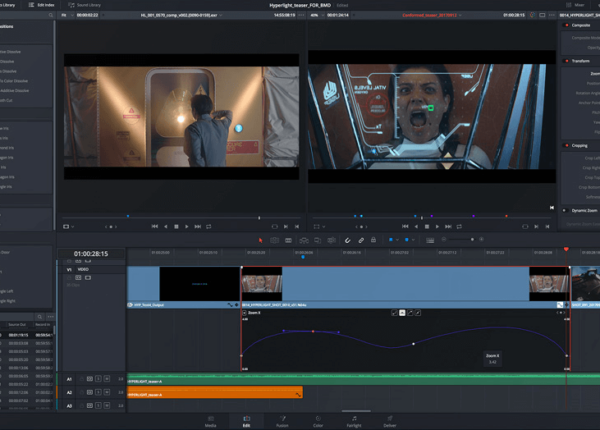This screenshot has height=430, width=600.
Task: Click the zoom in plus button
Action: click(481, 239)
